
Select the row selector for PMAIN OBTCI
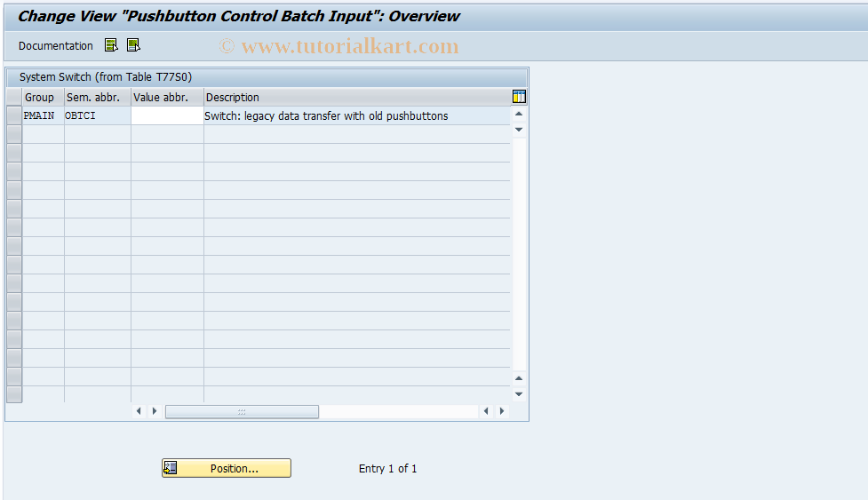(14, 115)
